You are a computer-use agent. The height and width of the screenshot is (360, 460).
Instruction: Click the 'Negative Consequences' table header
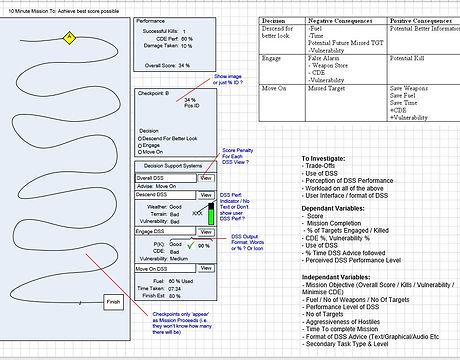[x=340, y=21]
